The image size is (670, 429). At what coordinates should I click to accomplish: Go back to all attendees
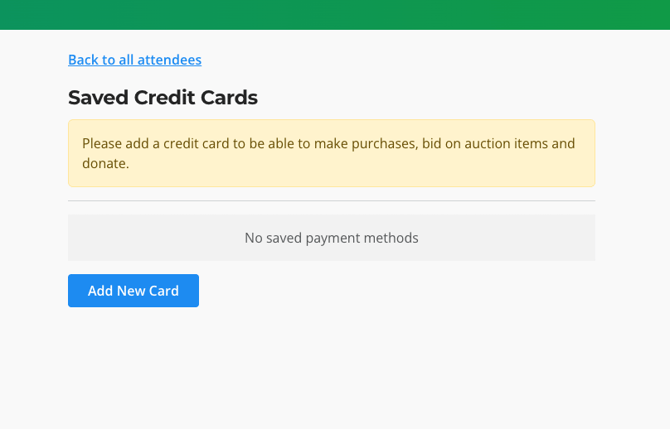click(135, 60)
